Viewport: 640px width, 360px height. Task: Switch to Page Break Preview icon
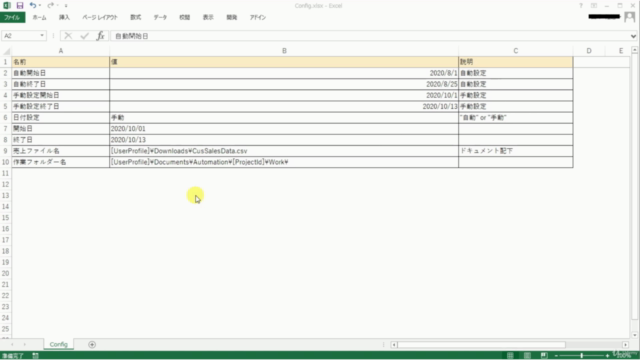tap(544, 356)
